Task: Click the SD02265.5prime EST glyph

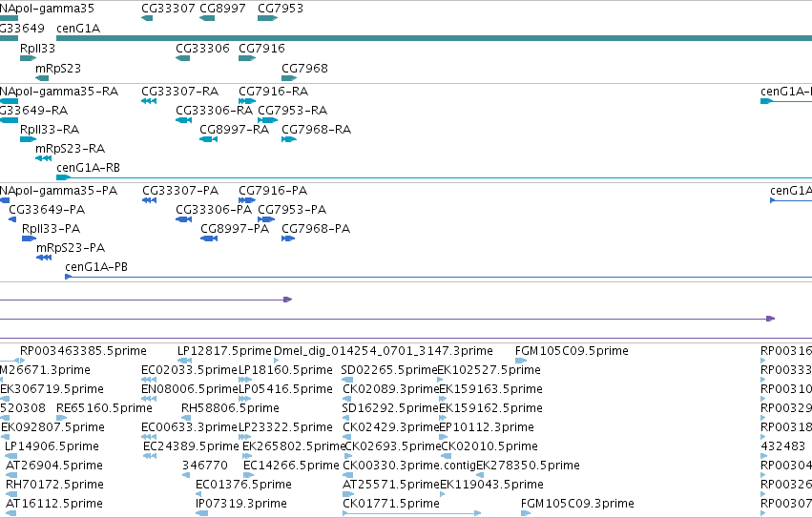Action: click(347, 381)
